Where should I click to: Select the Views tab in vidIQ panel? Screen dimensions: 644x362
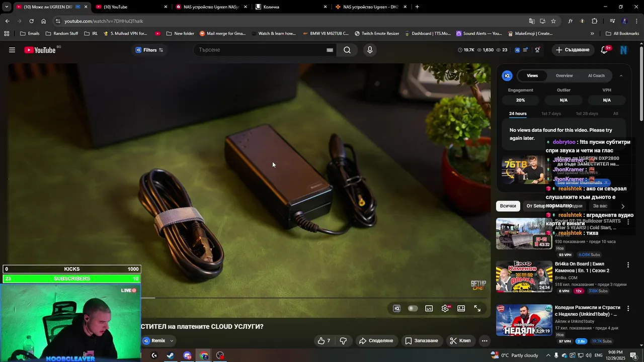[532, 75]
